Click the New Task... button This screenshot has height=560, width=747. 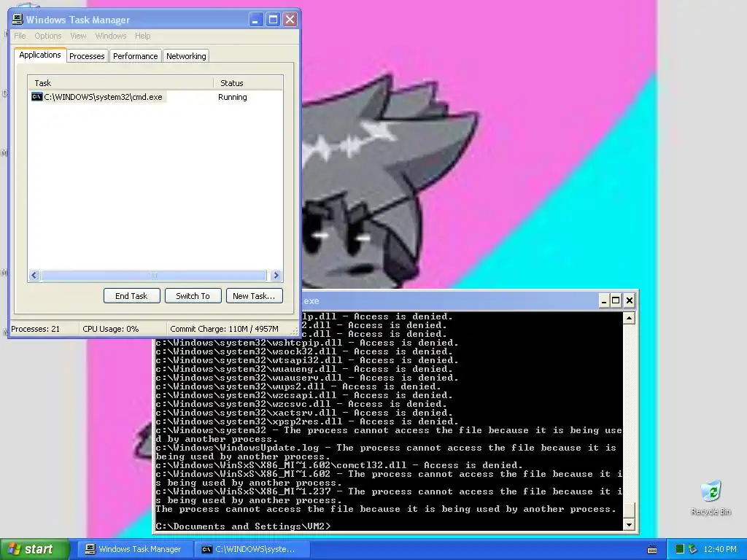(254, 296)
